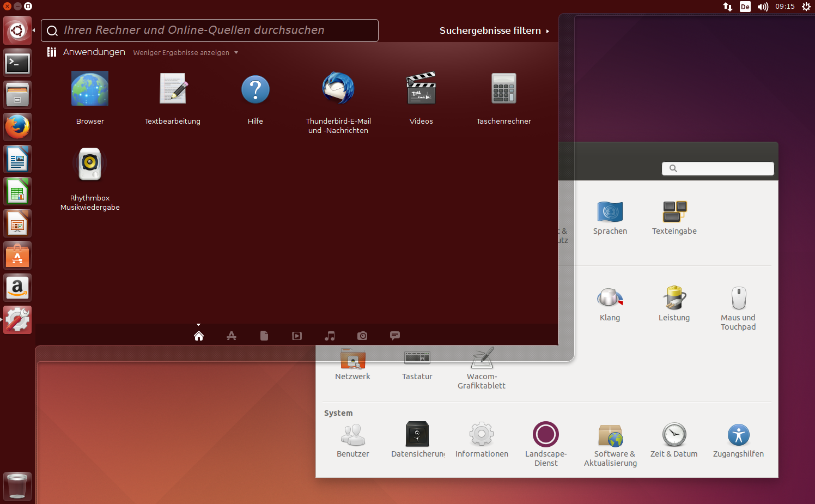This screenshot has width=815, height=504.
Task: Switch to the applications lens tab
Action: click(x=232, y=336)
